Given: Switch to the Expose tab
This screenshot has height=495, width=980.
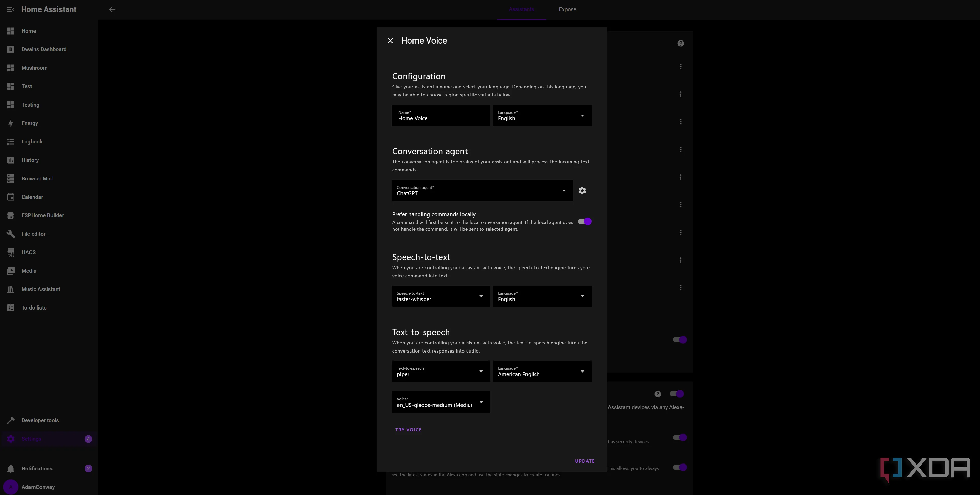Looking at the screenshot, I should click(567, 9).
